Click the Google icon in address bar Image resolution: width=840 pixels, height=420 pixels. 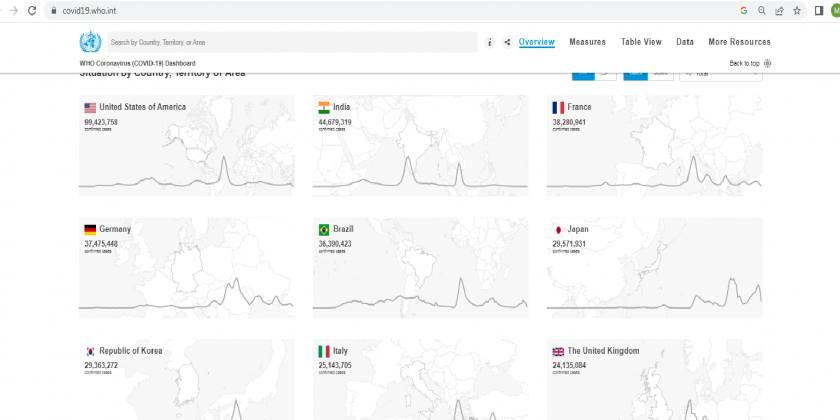(744, 10)
